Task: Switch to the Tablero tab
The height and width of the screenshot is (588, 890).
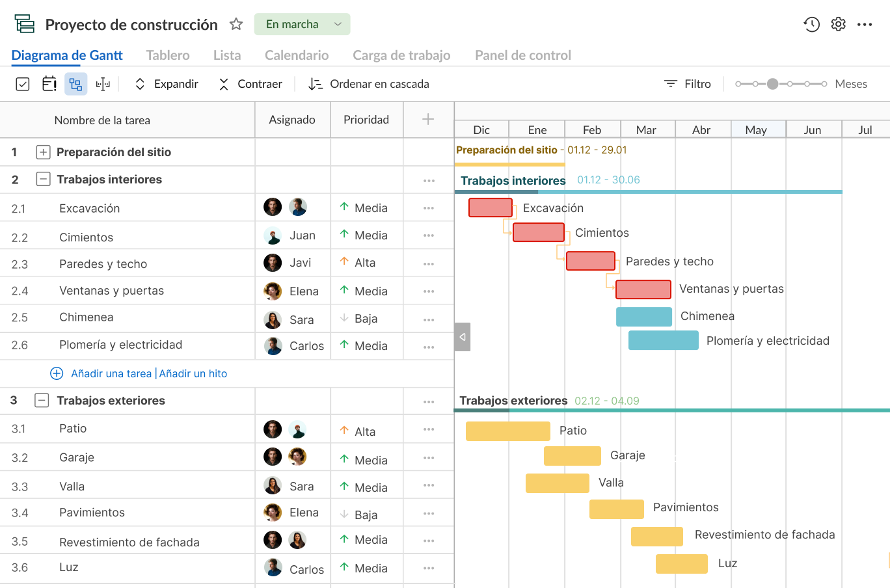Action: click(x=168, y=55)
